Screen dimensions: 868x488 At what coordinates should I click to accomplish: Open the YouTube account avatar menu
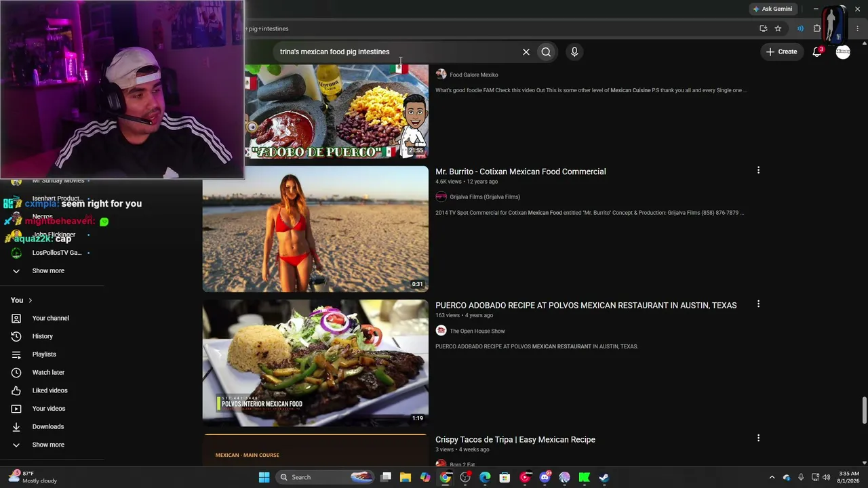(x=843, y=52)
